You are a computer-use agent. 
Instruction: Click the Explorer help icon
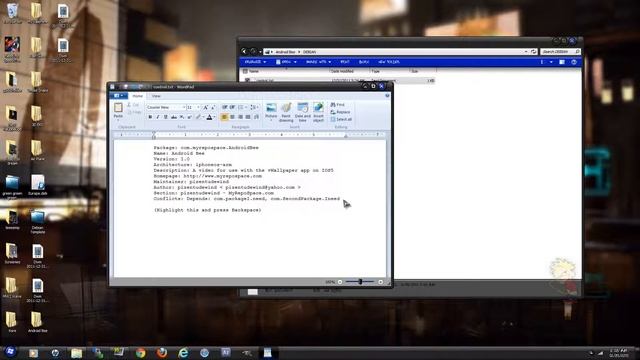coord(574,62)
